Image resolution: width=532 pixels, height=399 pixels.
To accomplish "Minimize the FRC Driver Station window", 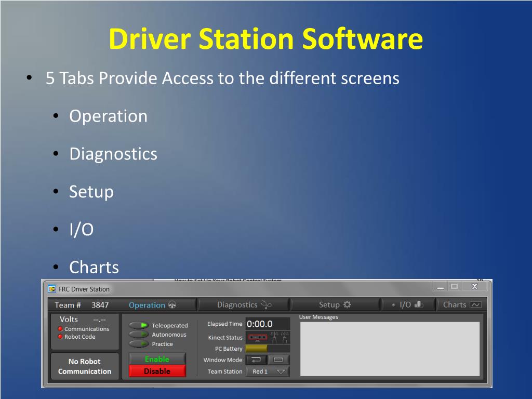I will (x=441, y=287).
